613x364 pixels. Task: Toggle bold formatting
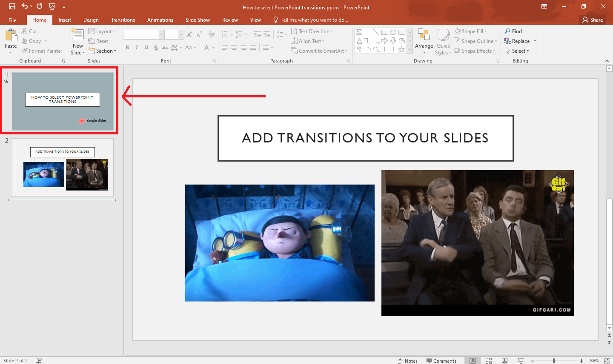point(127,48)
